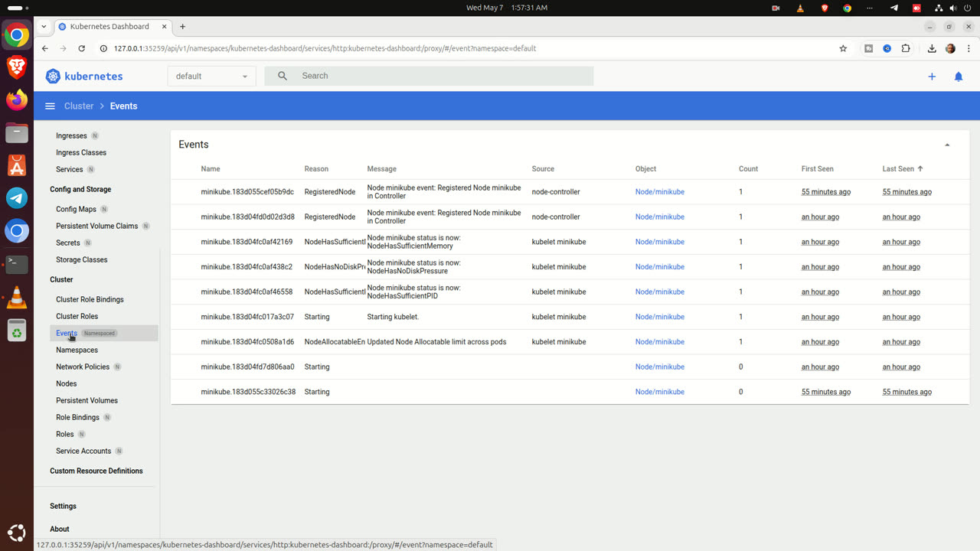Click the 'Starting kubelet.' message cell
This screenshot has height=551, width=980.
click(393, 317)
